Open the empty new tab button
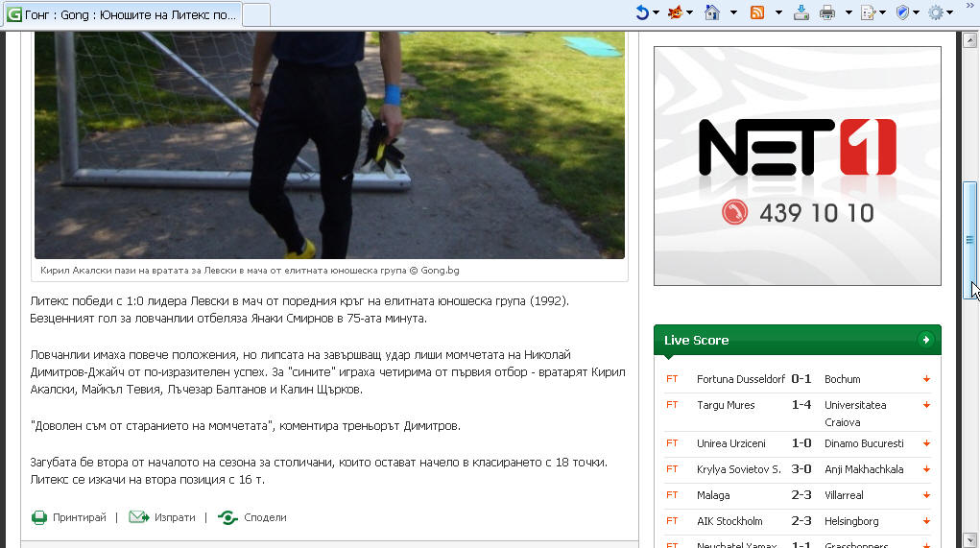The image size is (980, 548). tap(256, 15)
